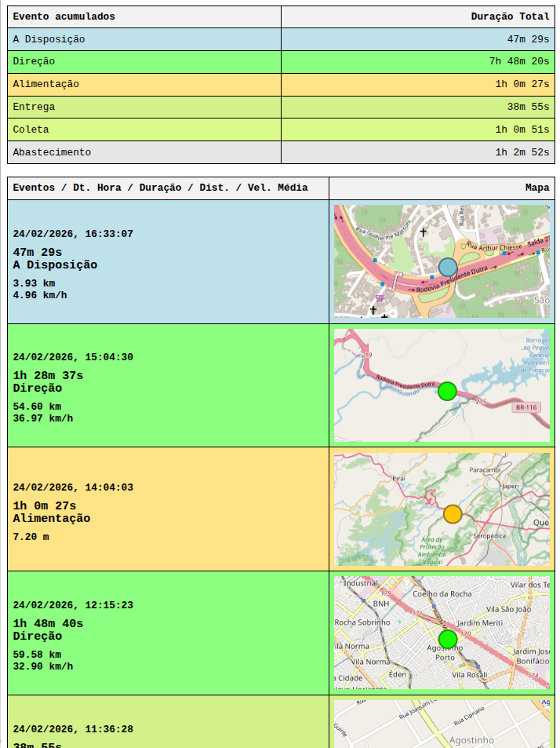The height and width of the screenshot is (748, 560).
Task: Select the 'Entrega' row in summary table
Action: click(282, 108)
